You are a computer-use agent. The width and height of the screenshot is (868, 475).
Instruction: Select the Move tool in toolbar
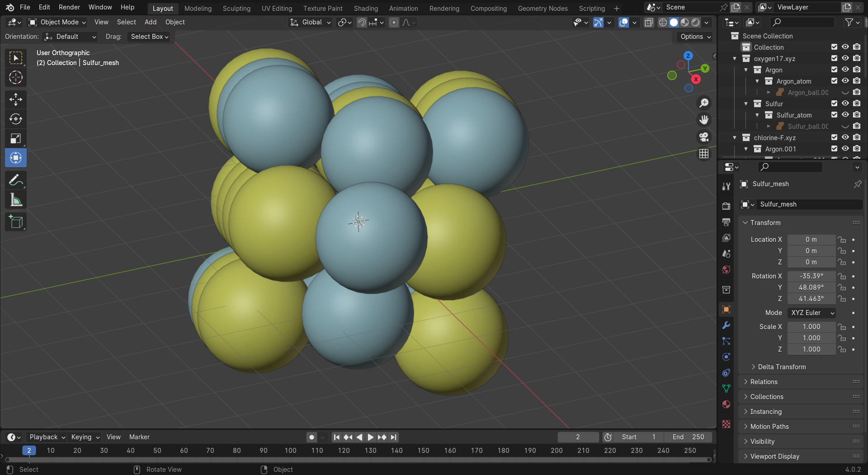16,99
